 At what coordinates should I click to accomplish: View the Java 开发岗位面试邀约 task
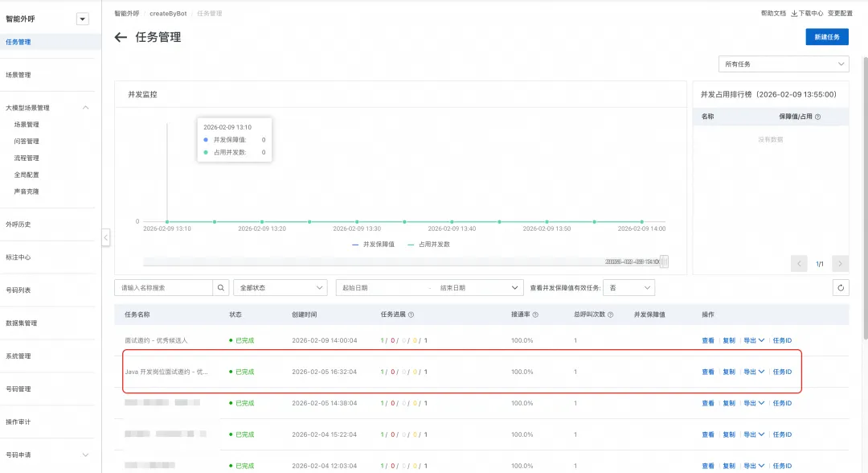[708, 372]
